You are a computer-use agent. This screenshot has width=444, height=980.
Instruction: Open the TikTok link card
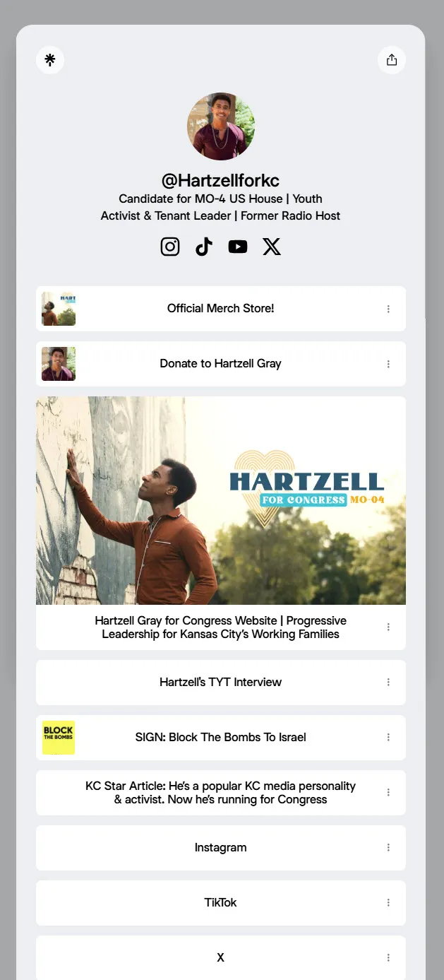pos(221,903)
